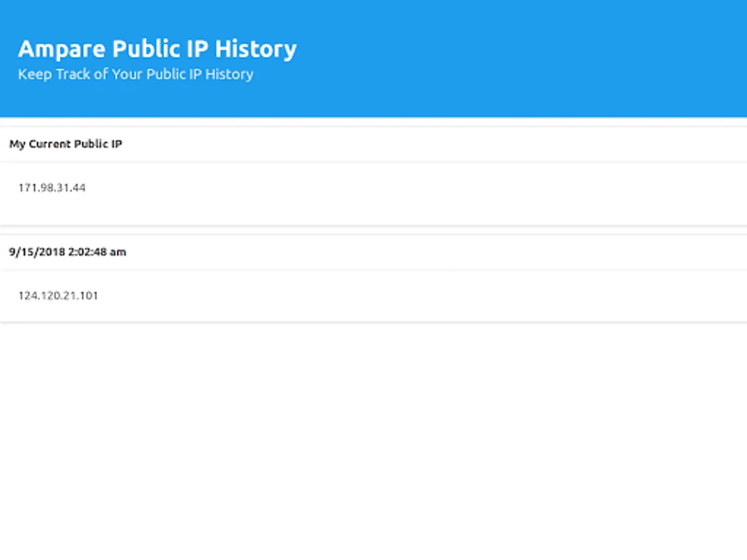Screen dimensions: 747x560
Task: Select the 9/15/2018 2:02:48 am entry heading
Action: tap(67, 252)
